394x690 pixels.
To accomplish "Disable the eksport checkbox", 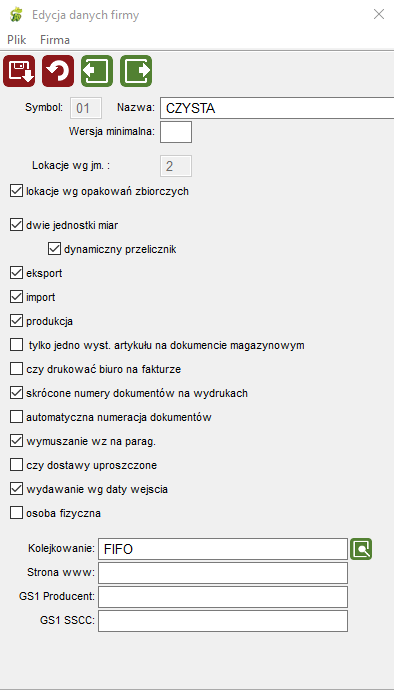I will tap(16, 273).
